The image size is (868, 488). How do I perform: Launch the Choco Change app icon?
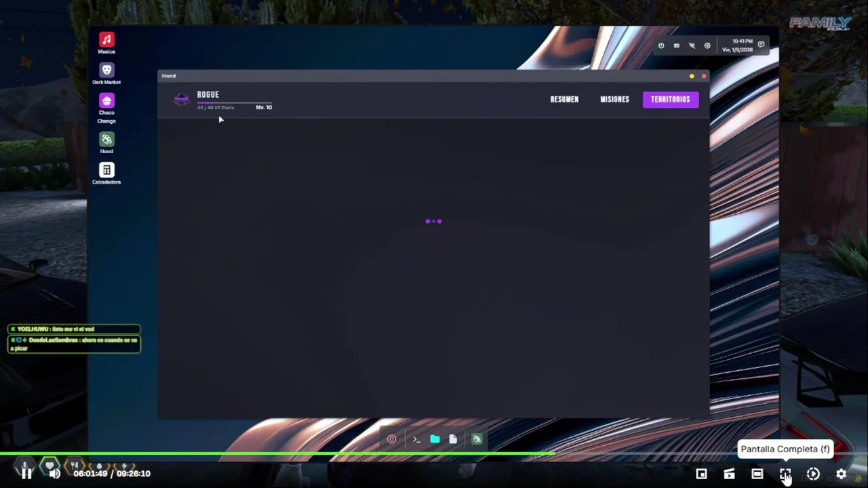point(106,101)
